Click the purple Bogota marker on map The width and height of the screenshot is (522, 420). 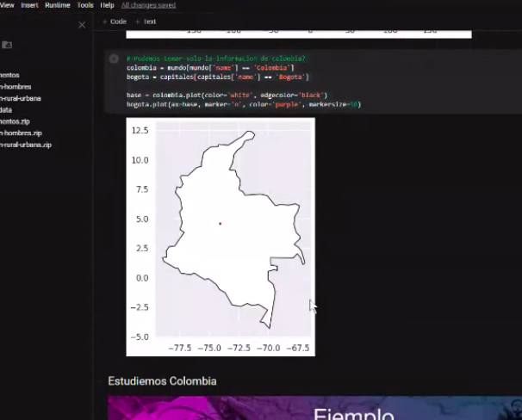(x=220, y=224)
